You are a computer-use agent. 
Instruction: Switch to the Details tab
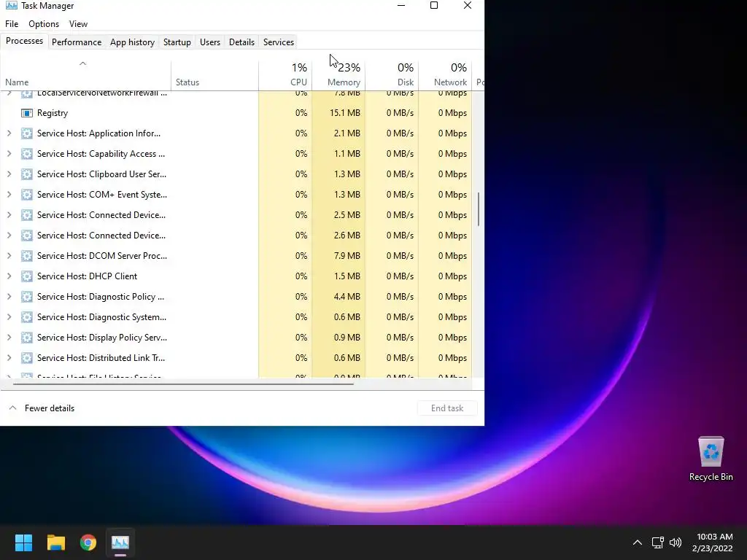point(241,42)
